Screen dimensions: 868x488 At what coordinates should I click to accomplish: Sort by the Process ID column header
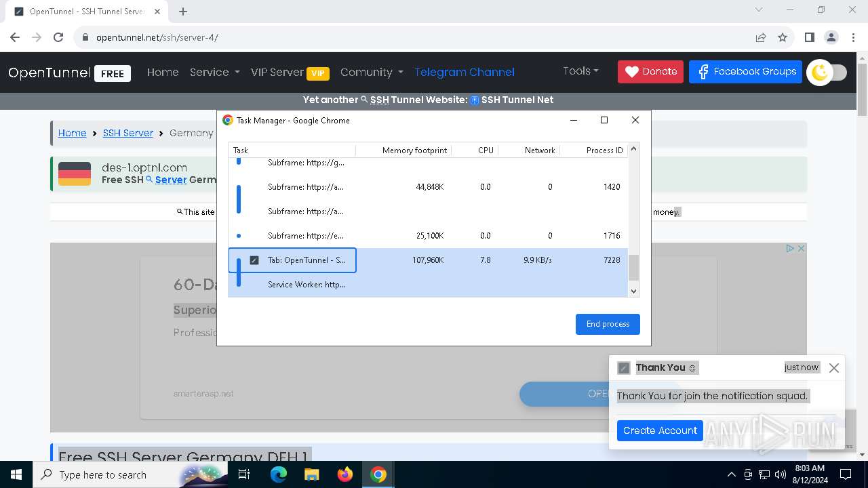coord(594,150)
